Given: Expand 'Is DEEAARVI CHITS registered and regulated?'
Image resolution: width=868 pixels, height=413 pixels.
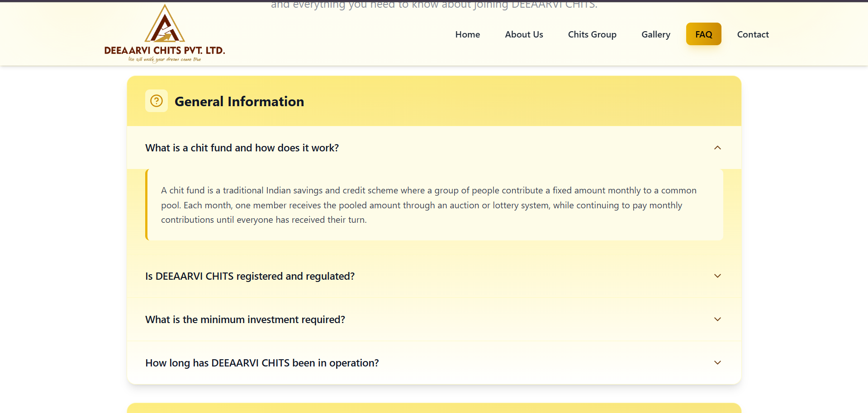Looking at the screenshot, I should click(250, 276).
